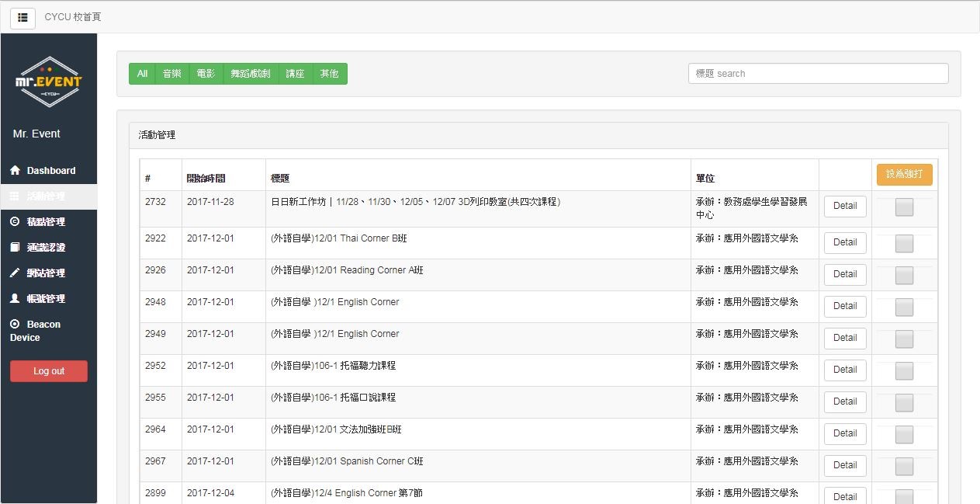Click the title 12/01 Reading Corner A班
Viewport: 980px width, 504px height.
(347, 270)
